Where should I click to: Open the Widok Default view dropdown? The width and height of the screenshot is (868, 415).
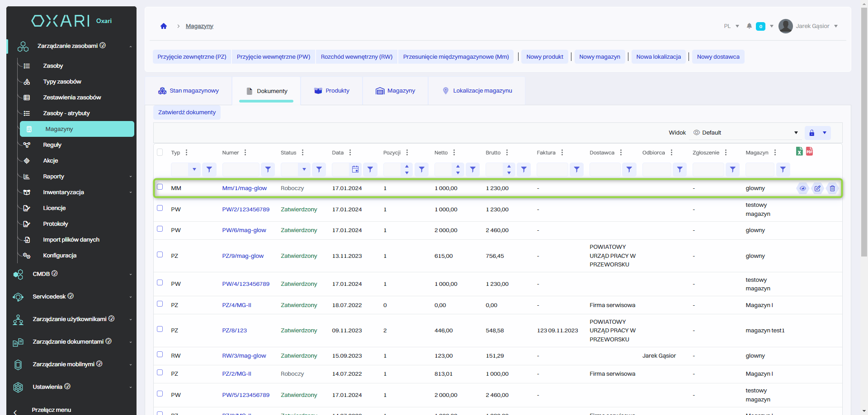pyautogui.click(x=746, y=133)
